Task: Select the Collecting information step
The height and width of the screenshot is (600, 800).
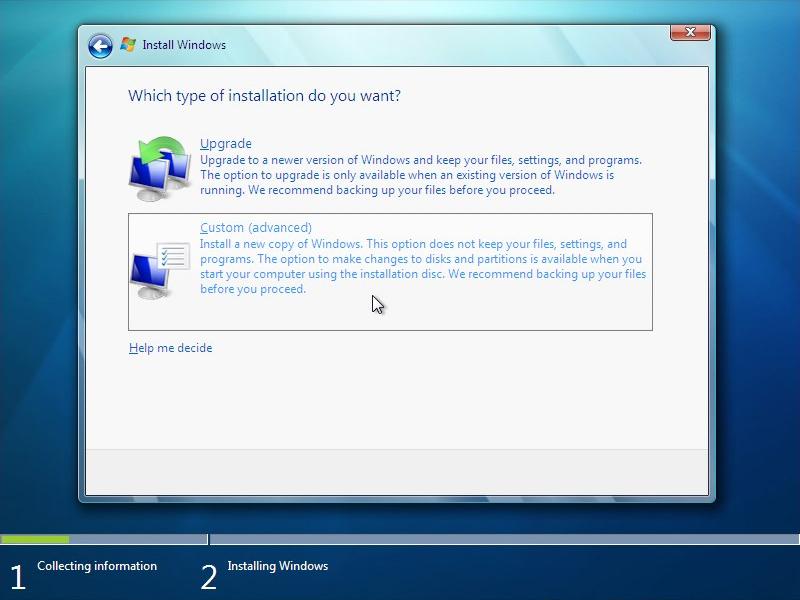Action: click(x=96, y=566)
